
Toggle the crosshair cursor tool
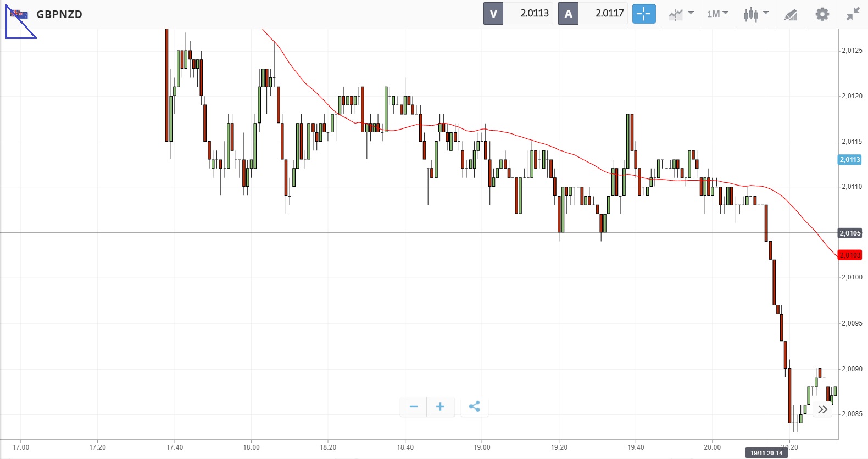click(644, 14)
